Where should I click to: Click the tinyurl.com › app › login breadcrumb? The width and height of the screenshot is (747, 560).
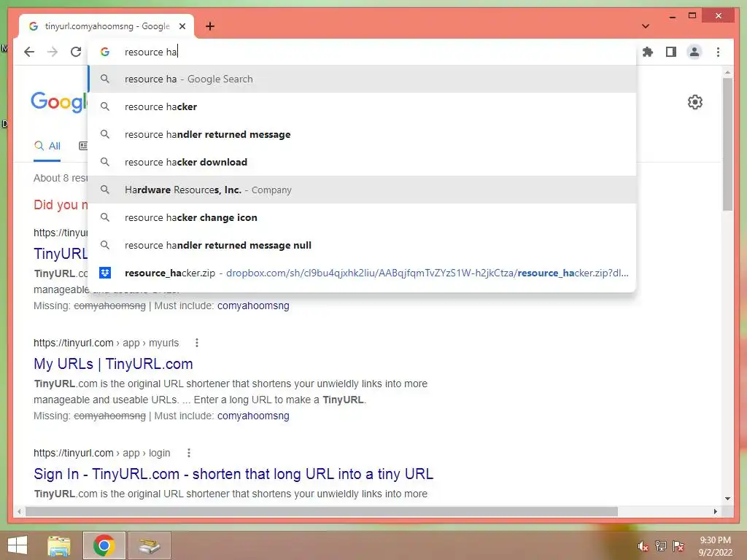(x=101, y=453)
